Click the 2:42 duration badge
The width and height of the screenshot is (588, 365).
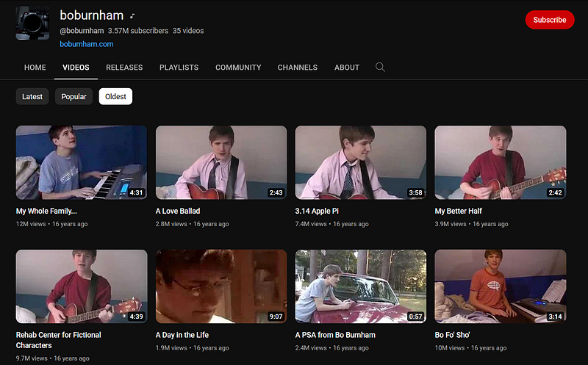pyautogui.click(x=556, y=192)
